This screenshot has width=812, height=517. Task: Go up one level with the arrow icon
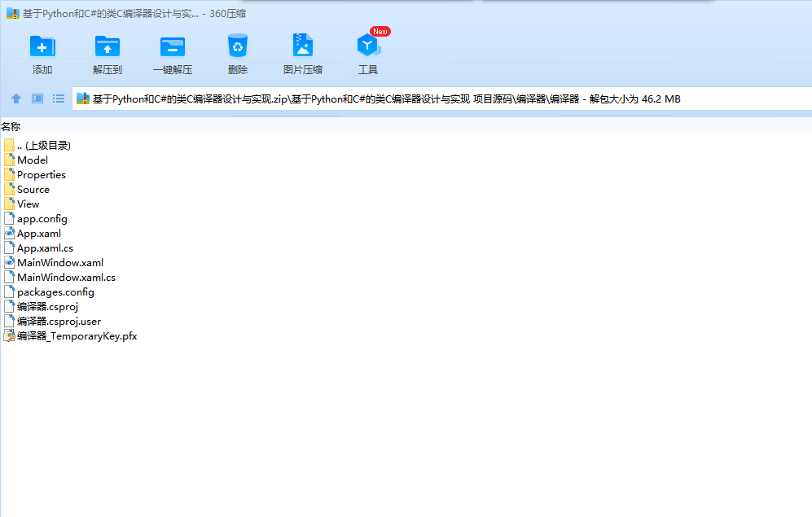click(16, 99)
